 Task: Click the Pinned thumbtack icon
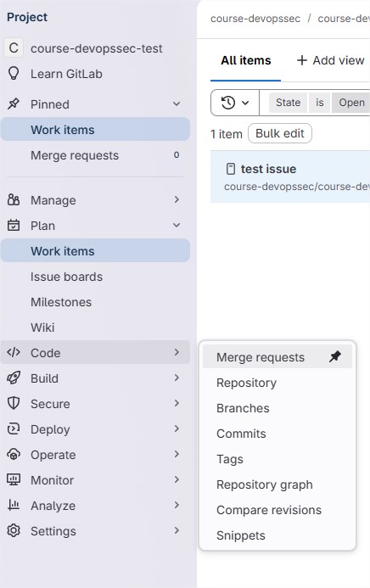(14, 104)
